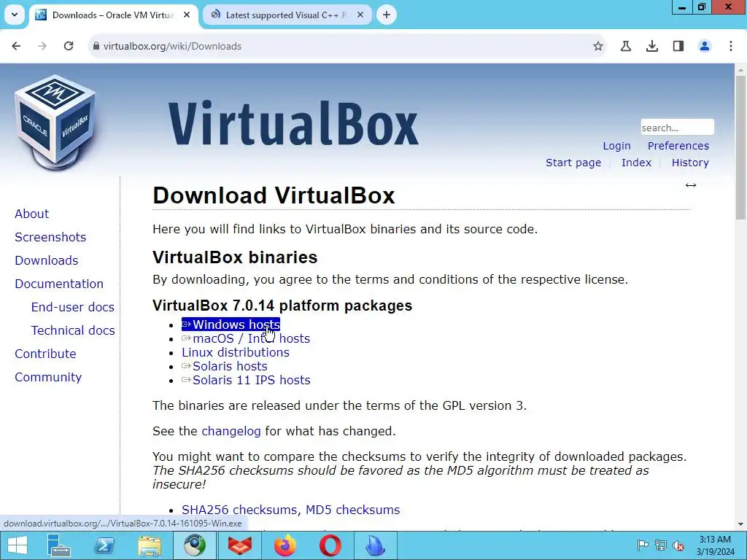The height and width of the screenshot is (560, 747).
Task: Toggle the browser side panel
Action: 678,46
